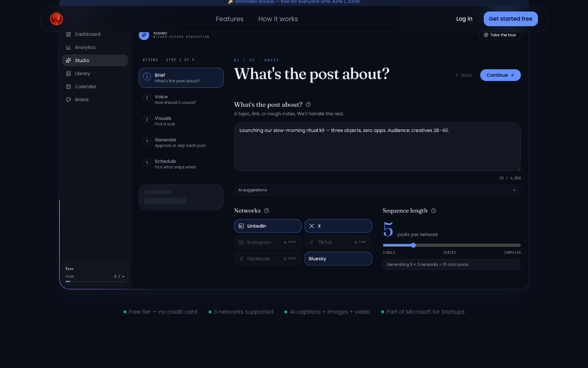This screenshot has height=368, width=588.
Task: Toggle the LinkedIn network
Action: 268,226
